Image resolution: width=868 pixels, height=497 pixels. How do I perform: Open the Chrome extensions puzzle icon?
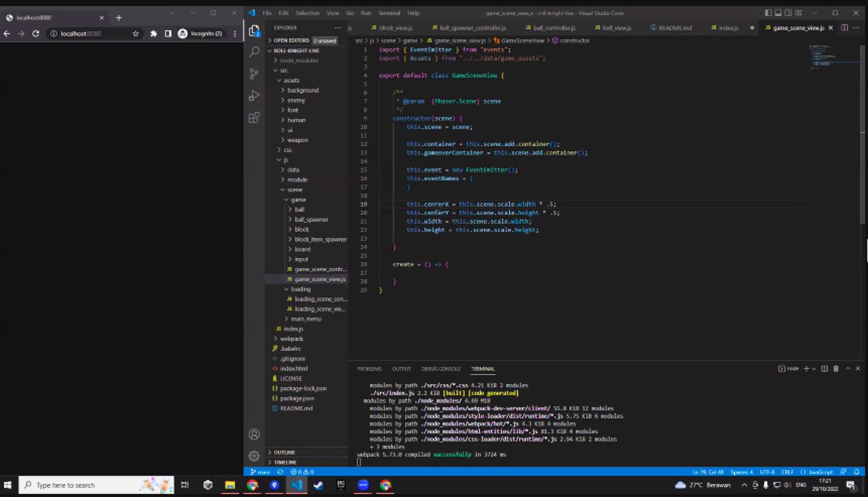click(153, 33)
